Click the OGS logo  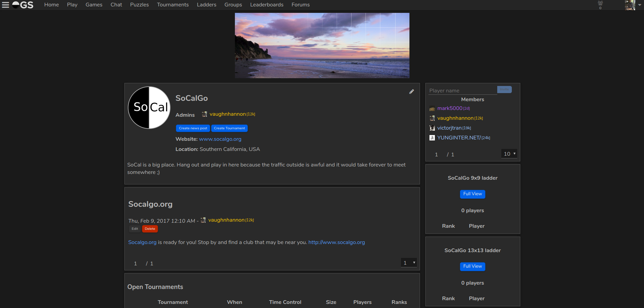[23, 5]
